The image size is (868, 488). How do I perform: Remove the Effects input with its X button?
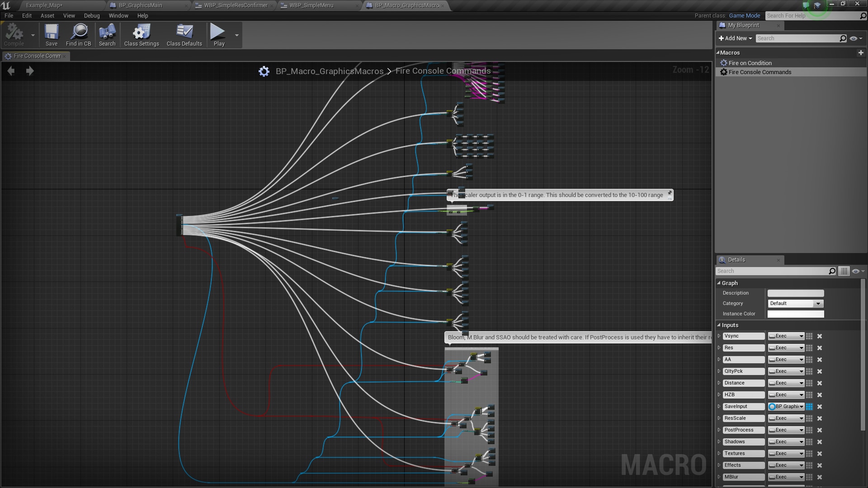tap(820, 465)
